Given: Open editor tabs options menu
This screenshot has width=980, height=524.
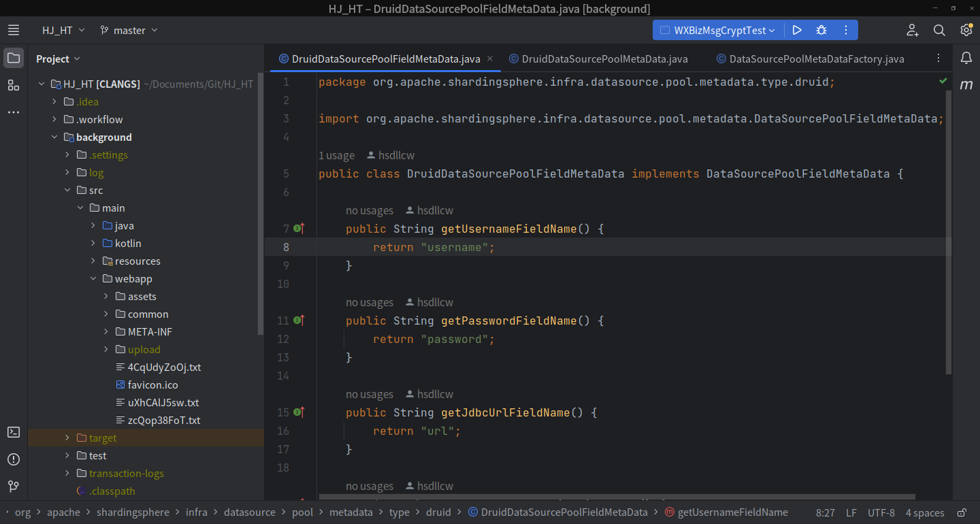Looking at the screenshot, I should pos(938,59).
